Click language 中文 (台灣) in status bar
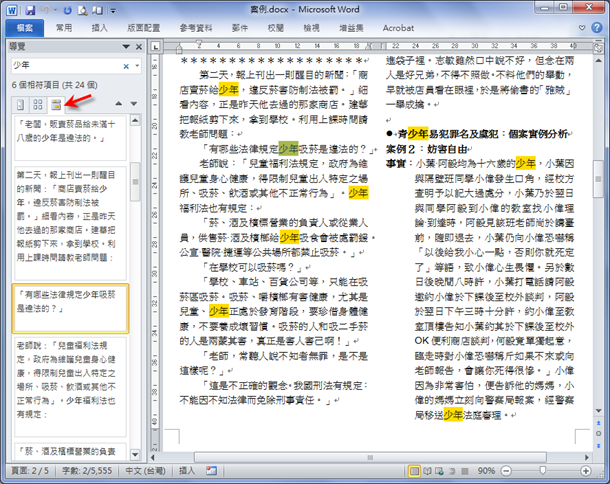Screen dimensions: 610x484 click(145, 471)
